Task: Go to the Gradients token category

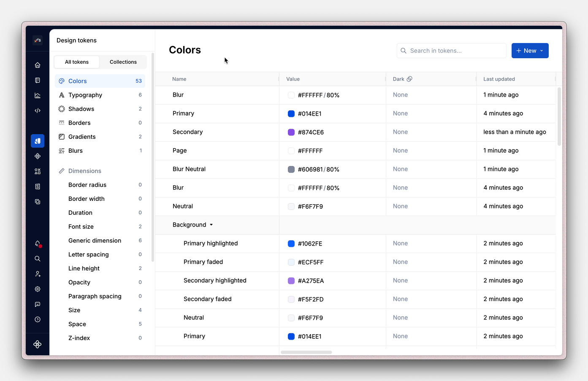Action: (x=82, y=137)
